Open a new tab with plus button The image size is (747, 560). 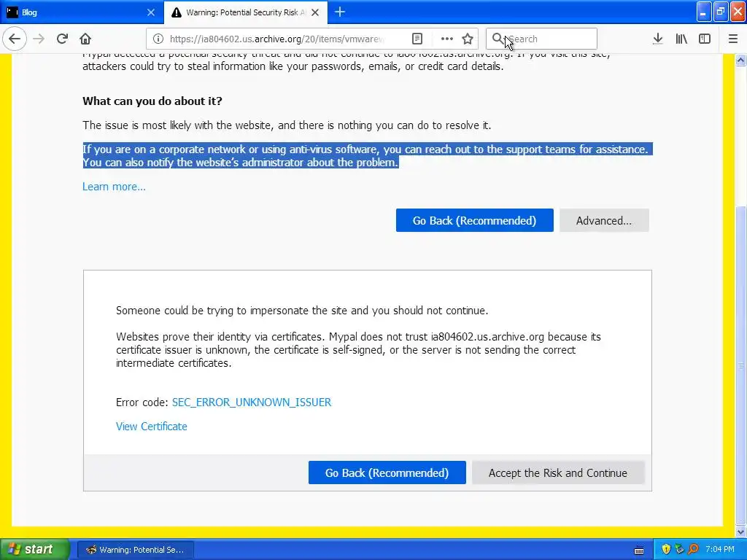tap(340, 12)
